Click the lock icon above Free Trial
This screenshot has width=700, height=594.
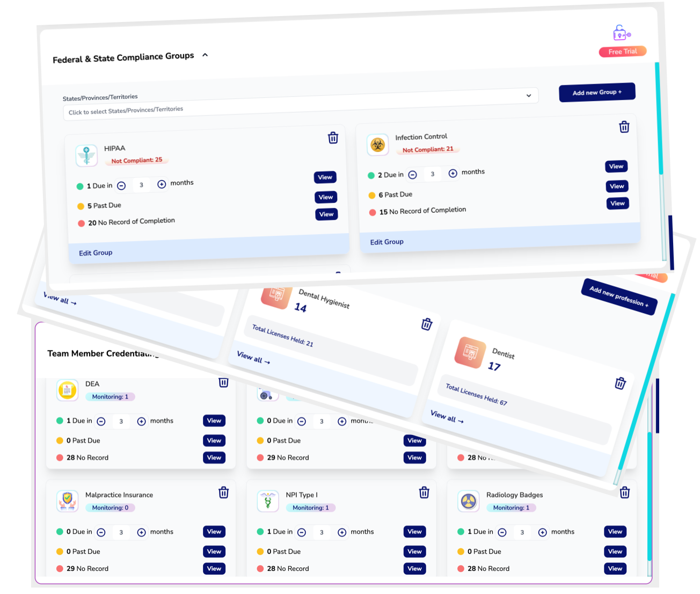621,33
